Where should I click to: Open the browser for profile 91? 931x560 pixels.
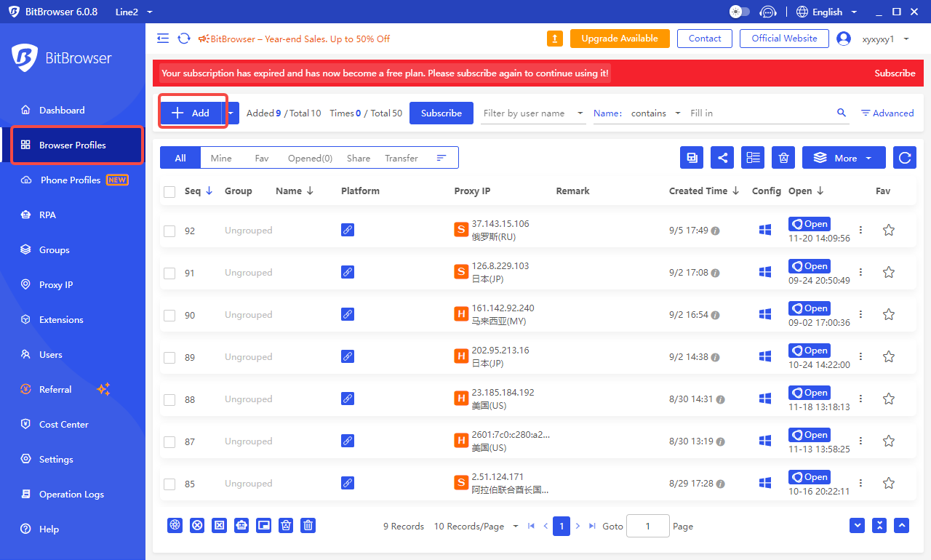(x=810, y=266)
